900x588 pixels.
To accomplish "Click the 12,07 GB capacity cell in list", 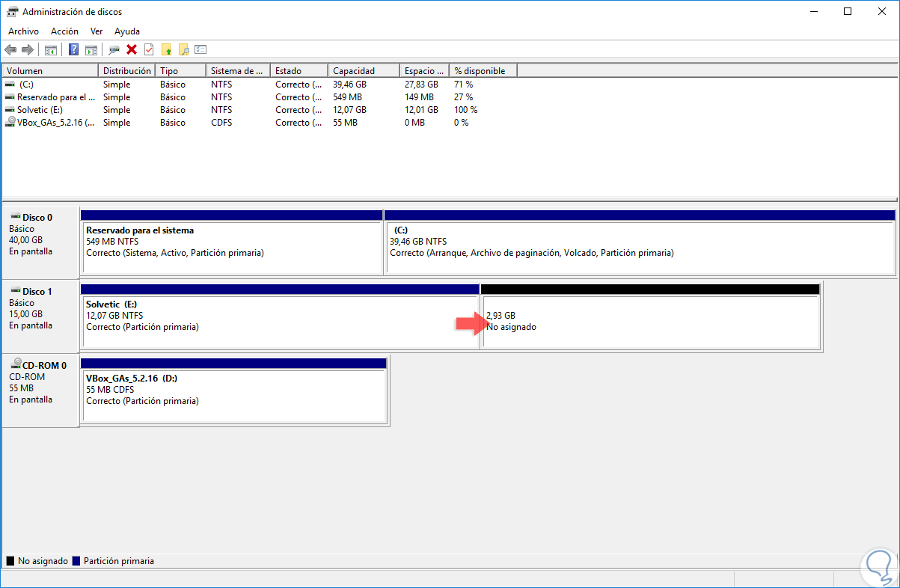I will point(350,110).
